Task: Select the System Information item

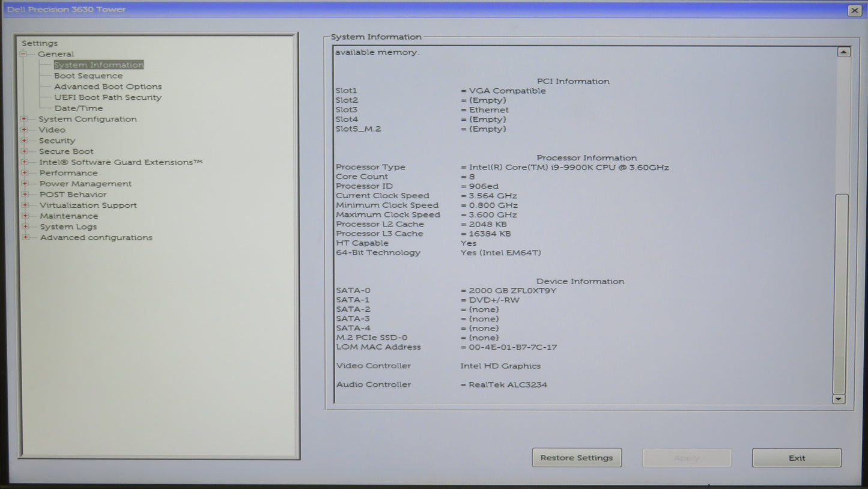Action: pyautogui.click(x=99, y=65)
